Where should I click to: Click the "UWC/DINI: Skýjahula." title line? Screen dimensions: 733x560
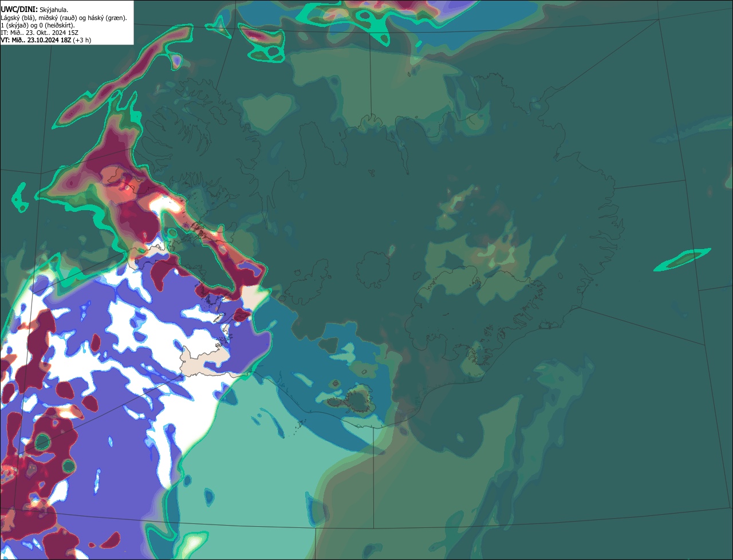(34, 10)
